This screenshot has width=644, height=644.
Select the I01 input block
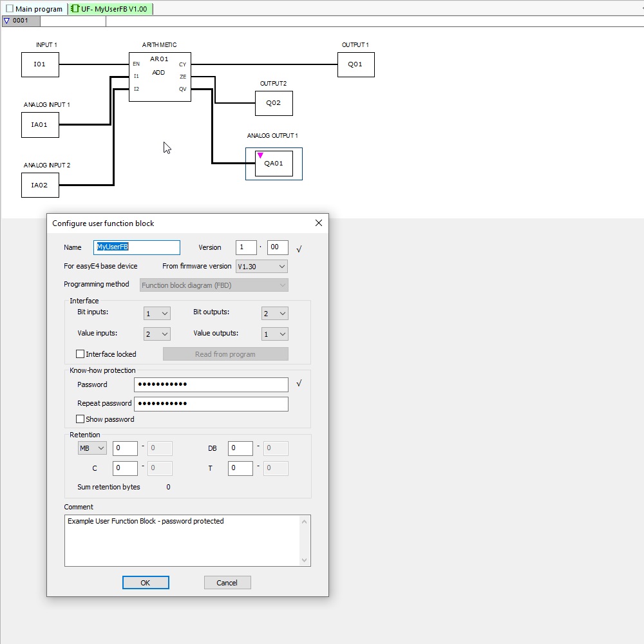[x=40, y=64]
